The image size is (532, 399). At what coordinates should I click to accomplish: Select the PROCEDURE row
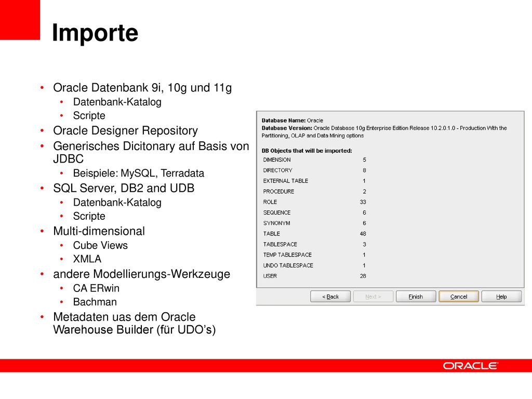pos(314,191)
